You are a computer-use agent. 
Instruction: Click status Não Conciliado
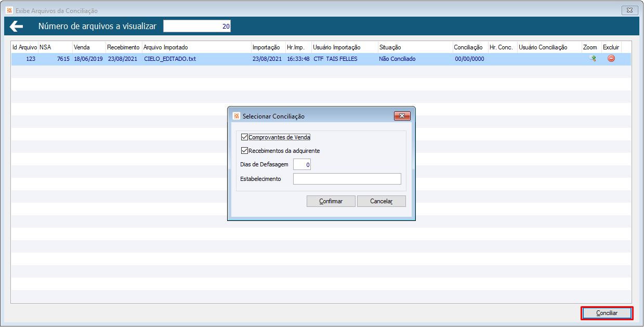[x=397, y=59]
